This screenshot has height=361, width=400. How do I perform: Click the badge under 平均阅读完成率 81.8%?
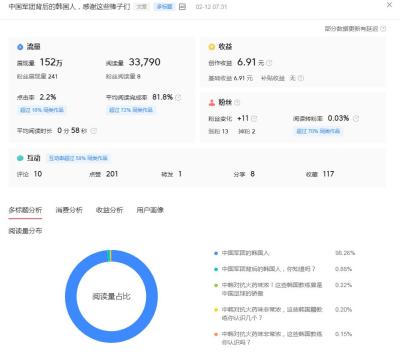(131, 110)
